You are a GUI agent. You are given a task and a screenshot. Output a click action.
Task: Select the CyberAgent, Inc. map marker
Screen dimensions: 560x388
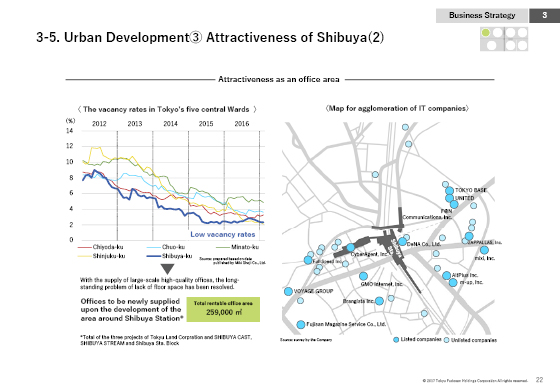[x=351, y=247]
